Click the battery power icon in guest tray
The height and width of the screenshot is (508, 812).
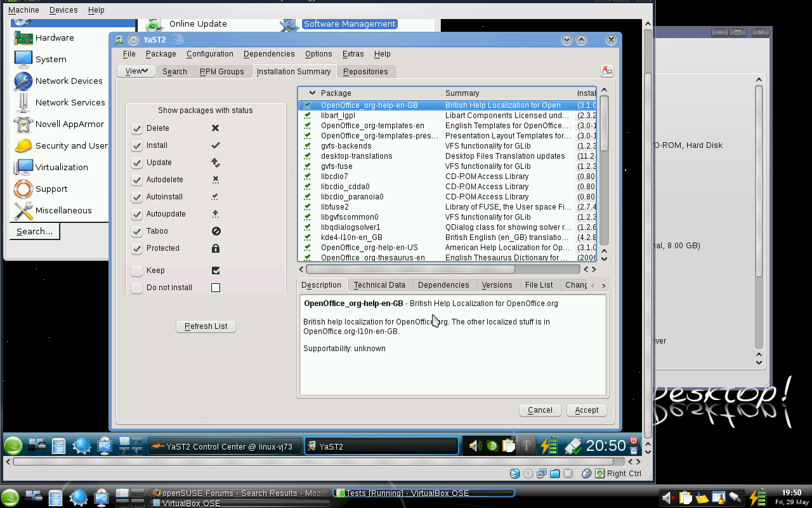[x=548, y=446]
